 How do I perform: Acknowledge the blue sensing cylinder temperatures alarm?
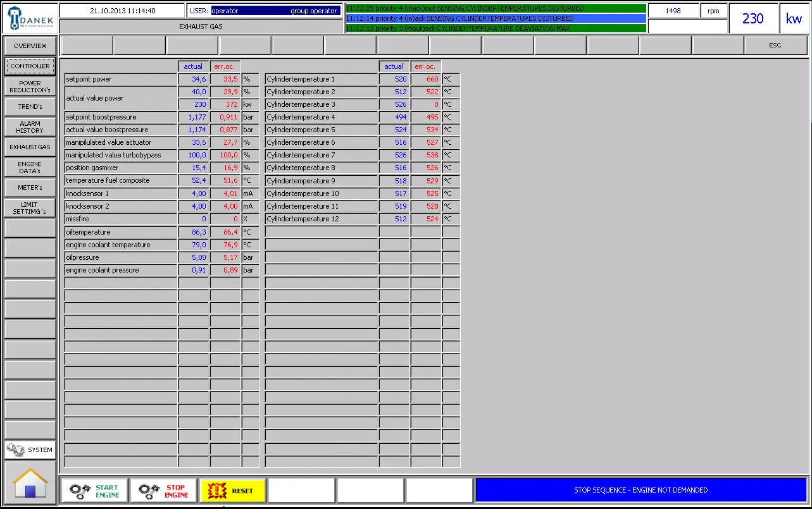494,18
